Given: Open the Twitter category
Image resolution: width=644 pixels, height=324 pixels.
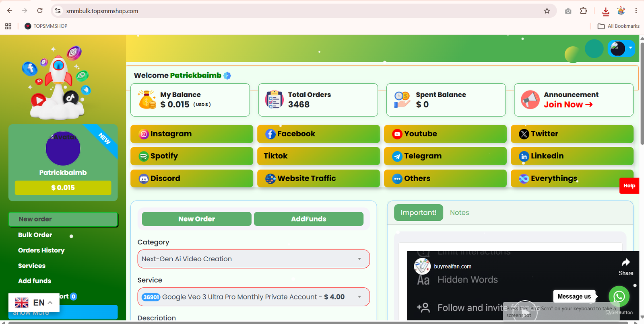Looking at the screenshot, I should click(x=572, y=134).
